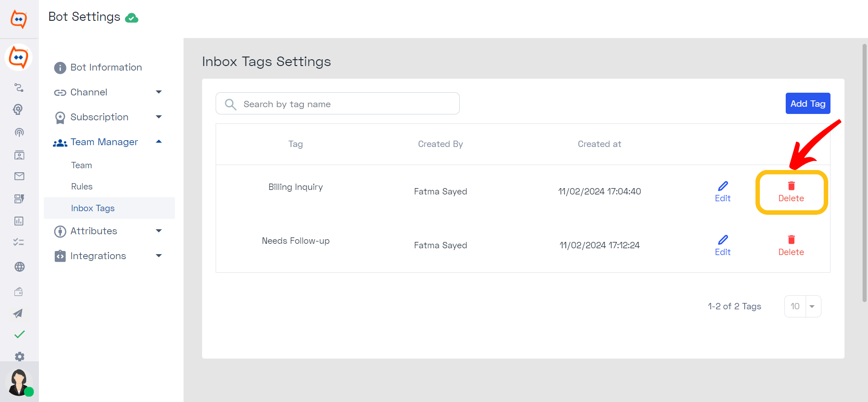Image resolution: width=868 pixels, height=402 pixels.
Task: Open the AI brain sidebar icon
Action: point(18,109)
